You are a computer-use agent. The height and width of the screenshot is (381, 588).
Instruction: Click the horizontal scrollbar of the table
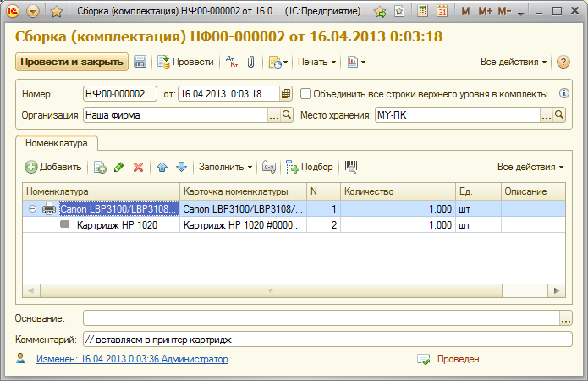271,290
